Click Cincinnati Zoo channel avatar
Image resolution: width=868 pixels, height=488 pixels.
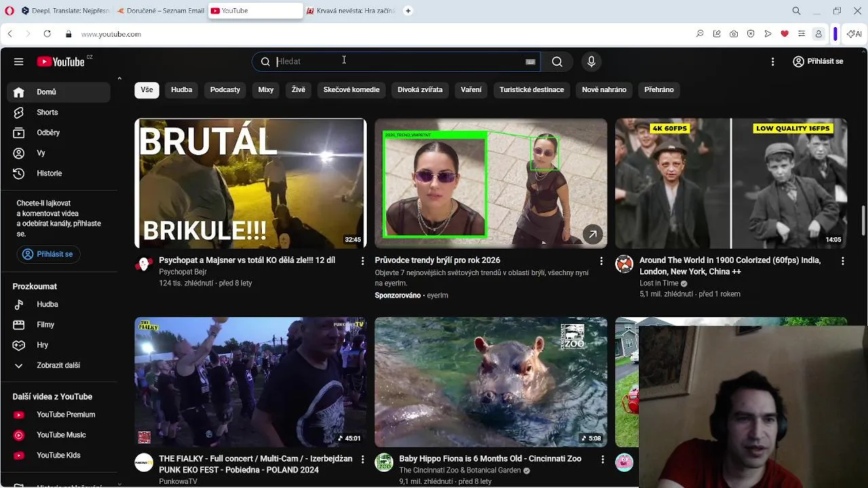[x=384, y=463]
